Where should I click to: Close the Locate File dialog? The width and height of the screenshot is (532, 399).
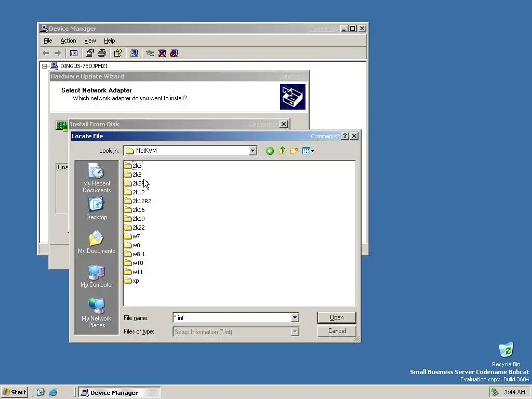(354, 136)
